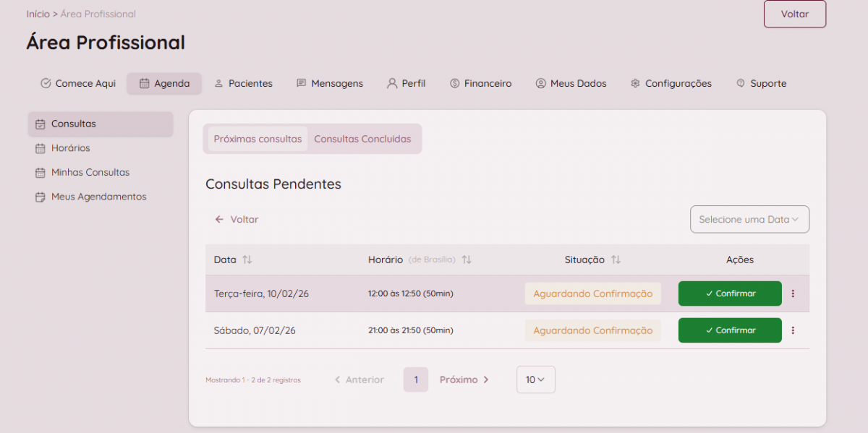Open Horários in the sidebar
The width and height of the screenshot is (868, 433).
(x=70, y=148)
